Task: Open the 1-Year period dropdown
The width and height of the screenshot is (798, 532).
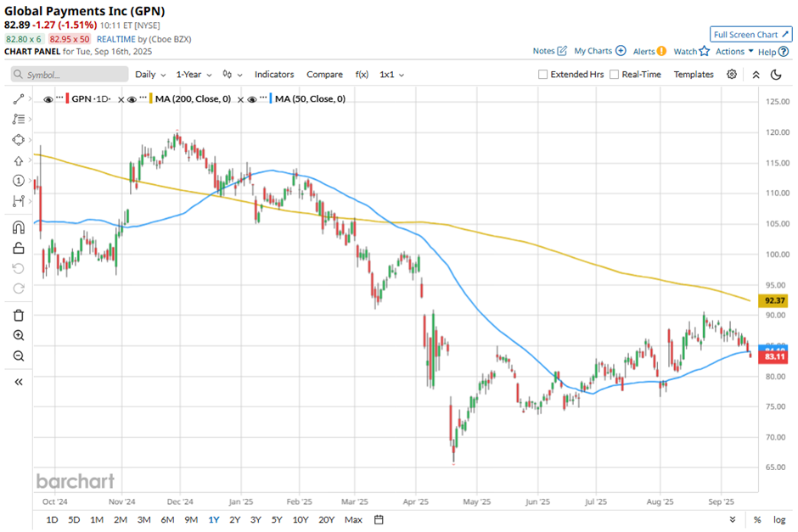Action: (x=194, y=75)
